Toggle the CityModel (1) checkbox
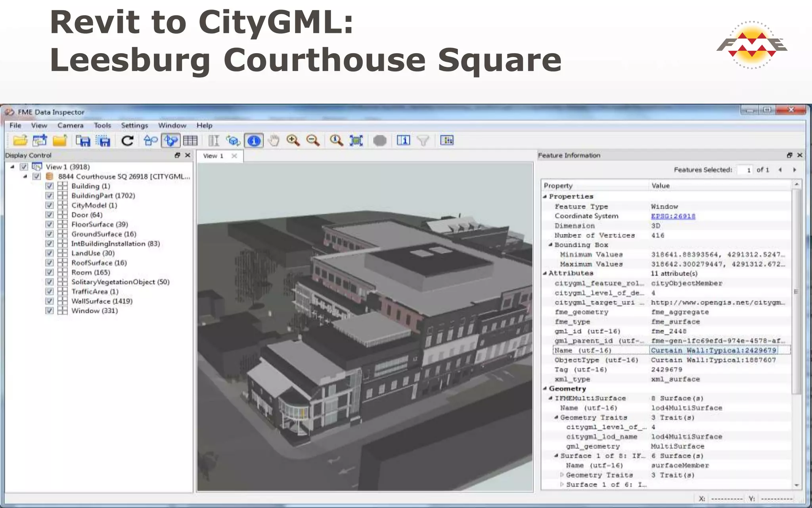This screenshot has height=508, width=812. (x=49, y=205)
